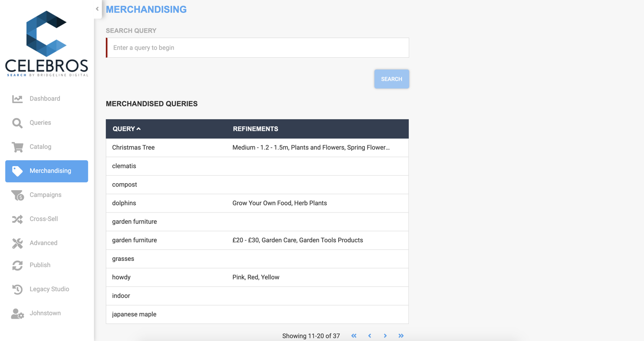Screen dimensions: 644x341
Task: Click the SEARCH button
Action: [391, 79]
